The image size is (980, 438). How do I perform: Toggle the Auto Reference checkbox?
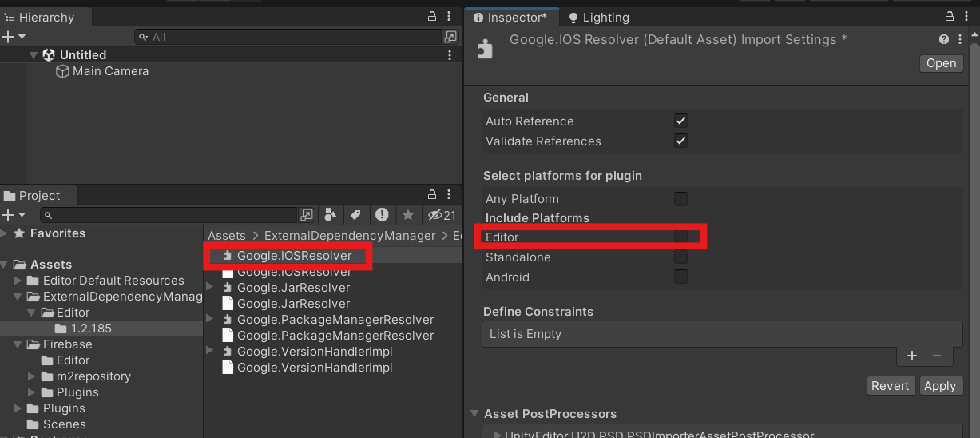[x=680, y=121]
